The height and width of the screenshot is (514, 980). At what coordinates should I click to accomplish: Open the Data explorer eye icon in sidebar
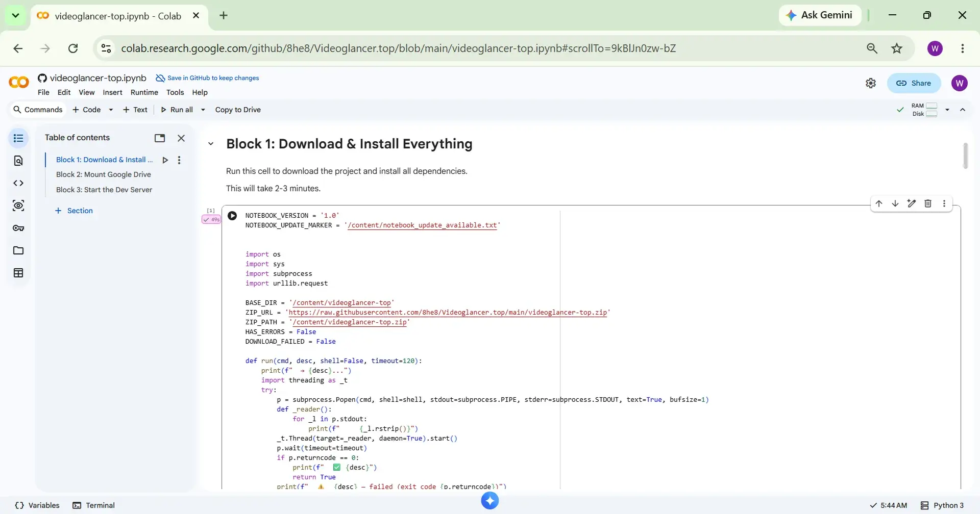[18, 205]
